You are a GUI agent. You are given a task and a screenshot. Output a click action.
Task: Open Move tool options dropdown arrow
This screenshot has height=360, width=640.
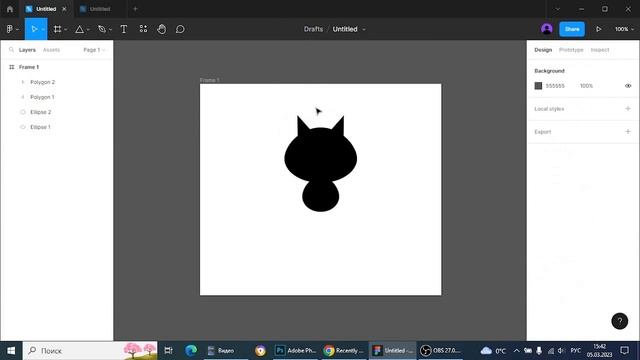pyautogui.click(x=43, y=30)
